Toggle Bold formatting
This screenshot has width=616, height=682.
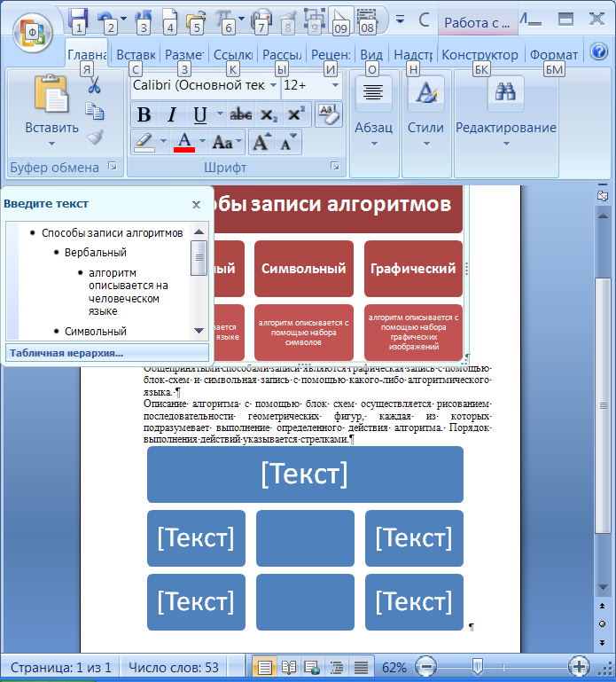pos(144,114)
